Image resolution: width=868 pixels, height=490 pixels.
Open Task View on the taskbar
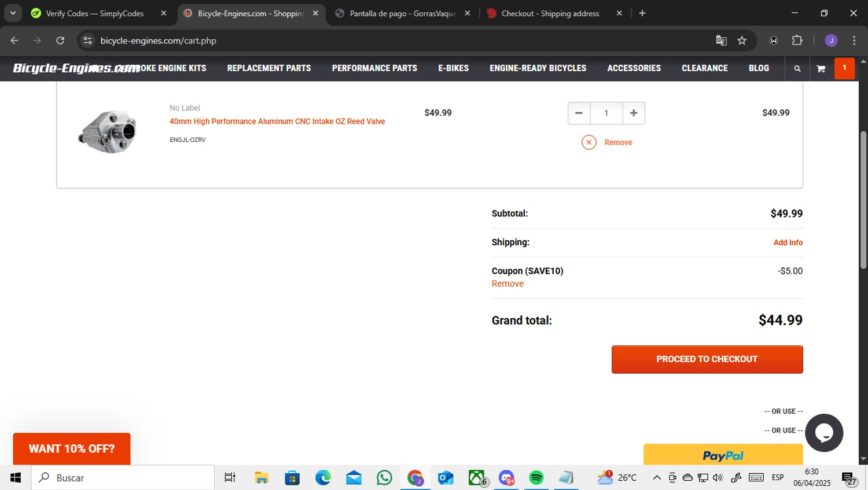230,478
